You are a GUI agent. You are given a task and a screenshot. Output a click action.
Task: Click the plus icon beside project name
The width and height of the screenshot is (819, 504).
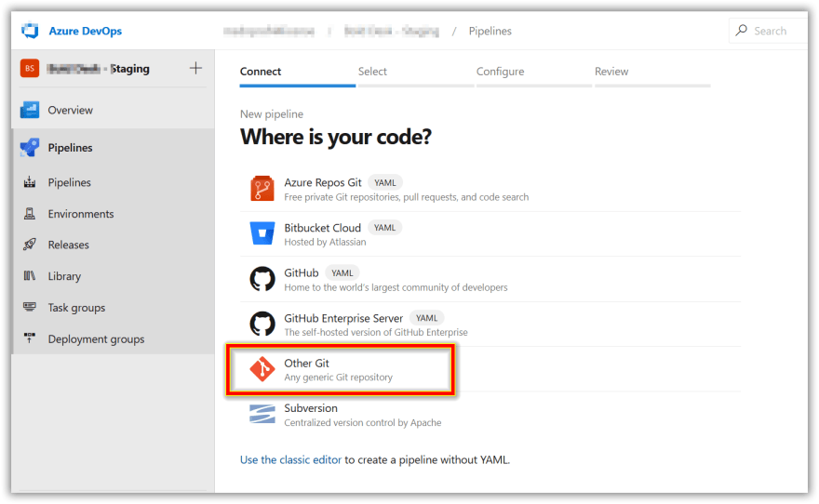195,68
